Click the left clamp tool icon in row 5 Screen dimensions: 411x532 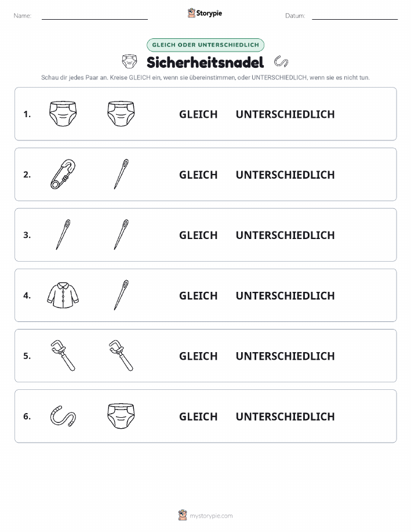click(63, 356)
